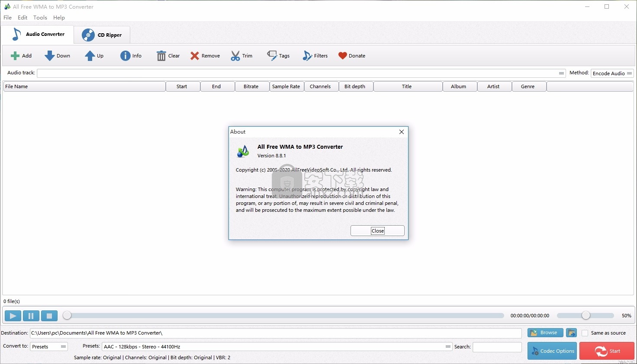Viewport: 637px width, 364px height.
Task: Remove selected file with red X
Action: click(205, 56)
